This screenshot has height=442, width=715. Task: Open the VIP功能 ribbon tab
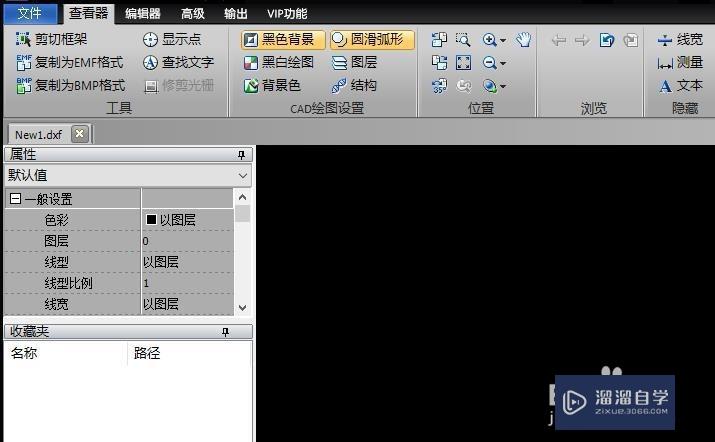(x=287, y=14)
